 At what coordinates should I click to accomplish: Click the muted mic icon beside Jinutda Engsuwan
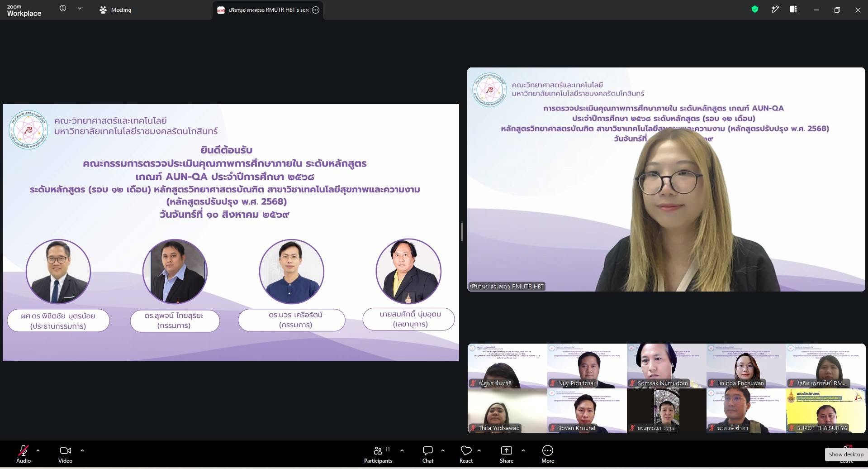click(x=712, y=383)
